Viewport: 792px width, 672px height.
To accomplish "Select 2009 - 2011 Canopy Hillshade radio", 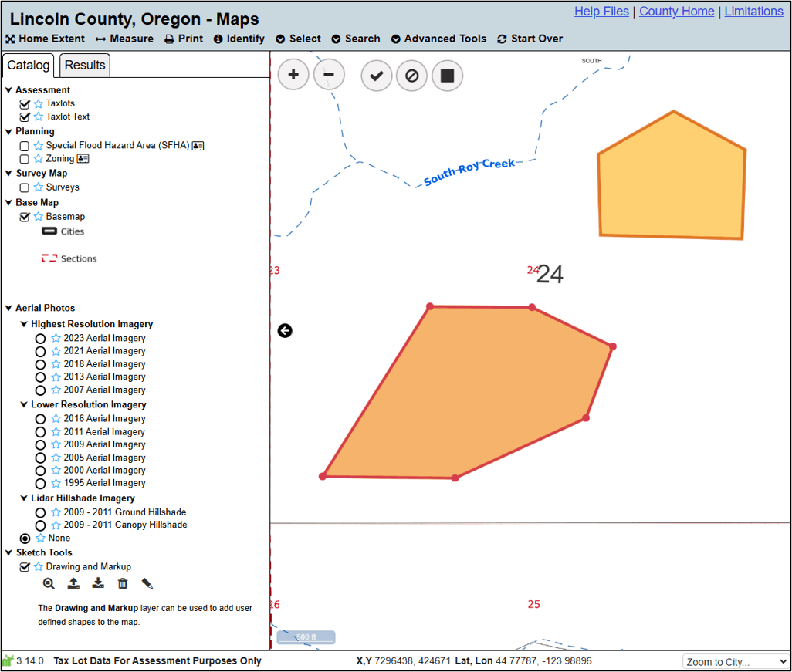I will (40, 525).
